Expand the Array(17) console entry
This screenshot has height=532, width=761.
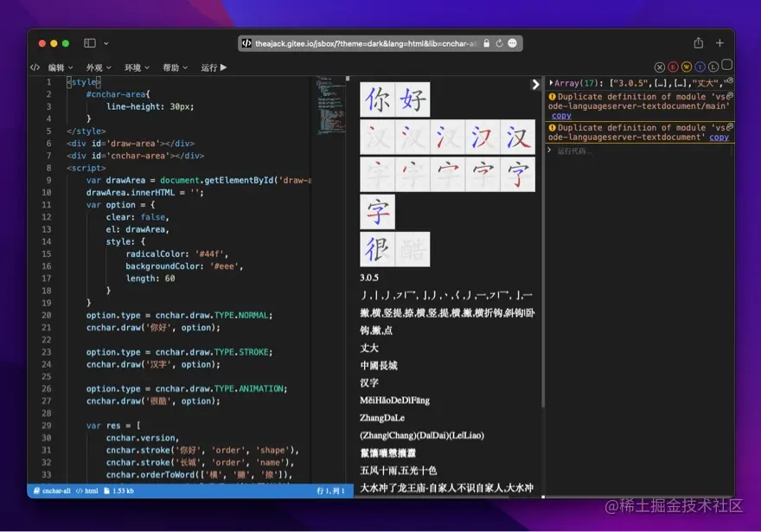tap(552, 83)
